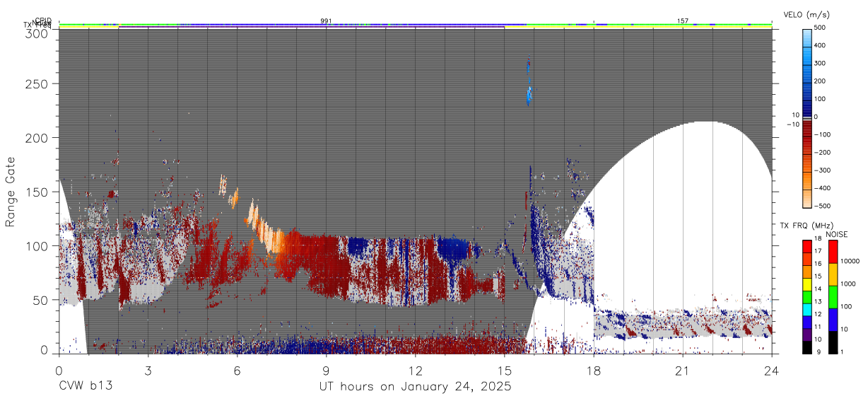The width and height of the screenshot is (868, 401).
Task: Click the red 17–18 MHz TX FRQ swatch
Action: [807, 246]
